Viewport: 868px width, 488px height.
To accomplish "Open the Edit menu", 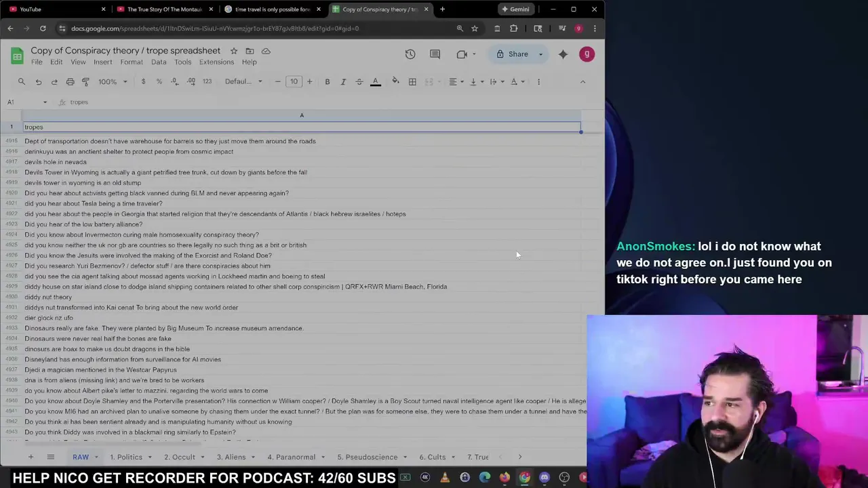I will (x=56, y=62).
